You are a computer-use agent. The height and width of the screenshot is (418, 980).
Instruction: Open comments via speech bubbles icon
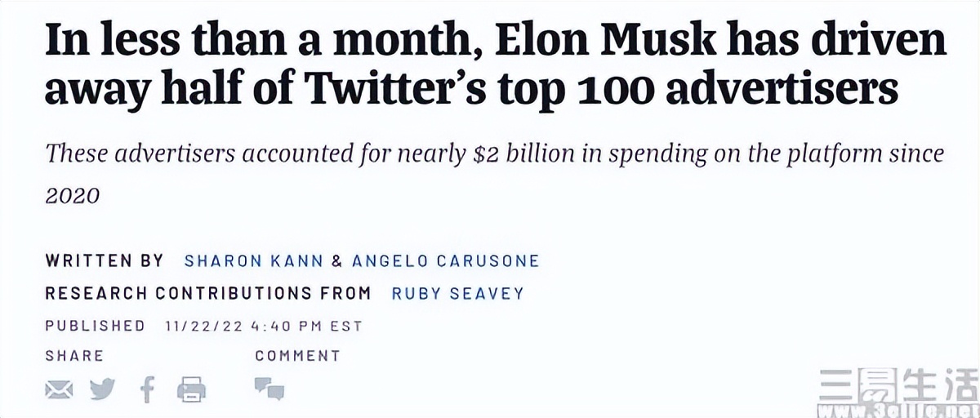click(x=269, y=389)
